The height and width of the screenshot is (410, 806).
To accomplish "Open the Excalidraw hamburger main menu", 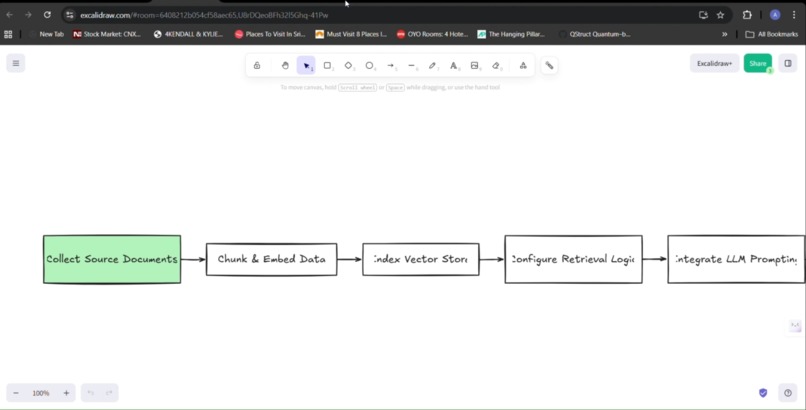I will (x=15, y=63).
